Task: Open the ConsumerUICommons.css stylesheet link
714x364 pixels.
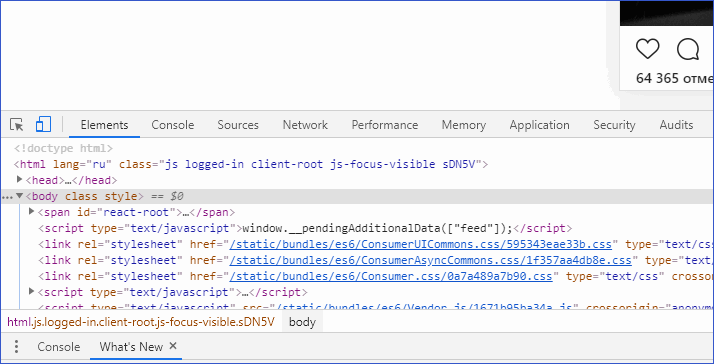Action: click(421, 244)
